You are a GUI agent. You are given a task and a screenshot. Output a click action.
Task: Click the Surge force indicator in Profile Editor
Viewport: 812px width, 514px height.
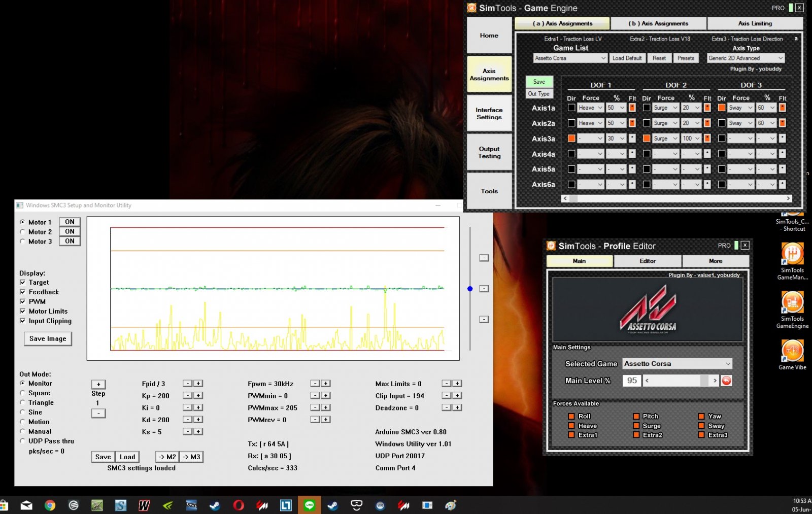636,426
